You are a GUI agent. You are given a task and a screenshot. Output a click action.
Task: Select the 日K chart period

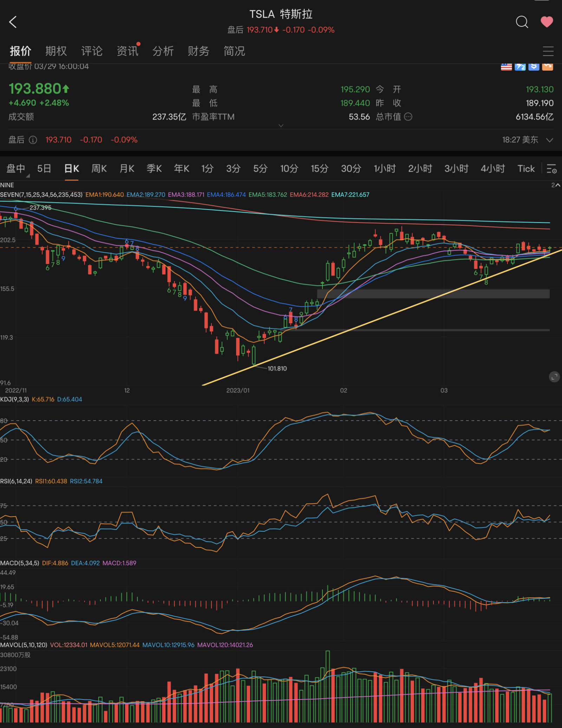click(x=72, y=169)
